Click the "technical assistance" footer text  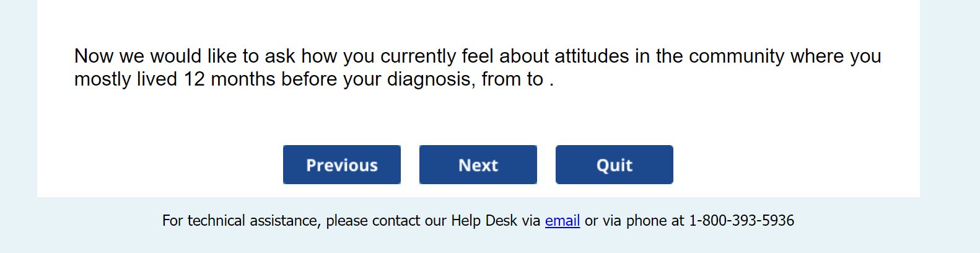point(253,221)
